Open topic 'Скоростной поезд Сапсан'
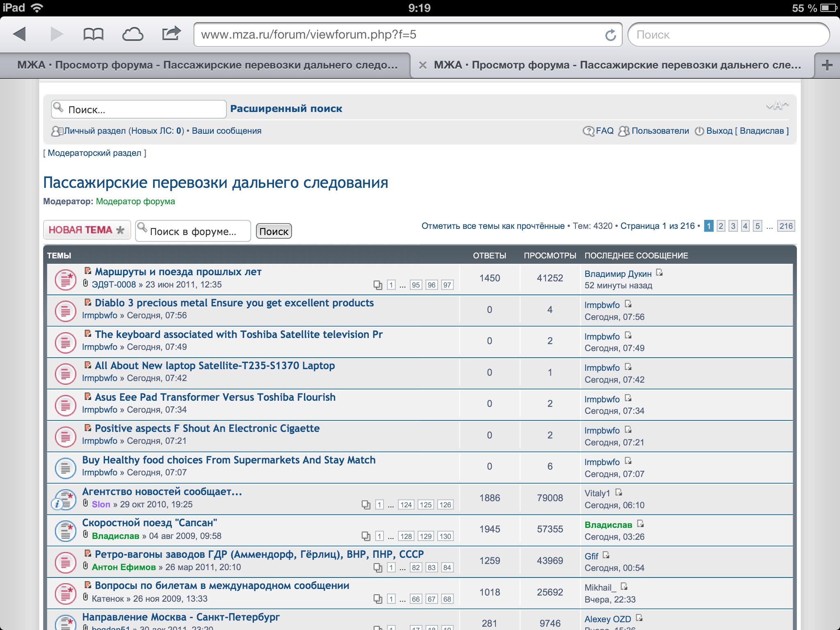 click(149, 523)
